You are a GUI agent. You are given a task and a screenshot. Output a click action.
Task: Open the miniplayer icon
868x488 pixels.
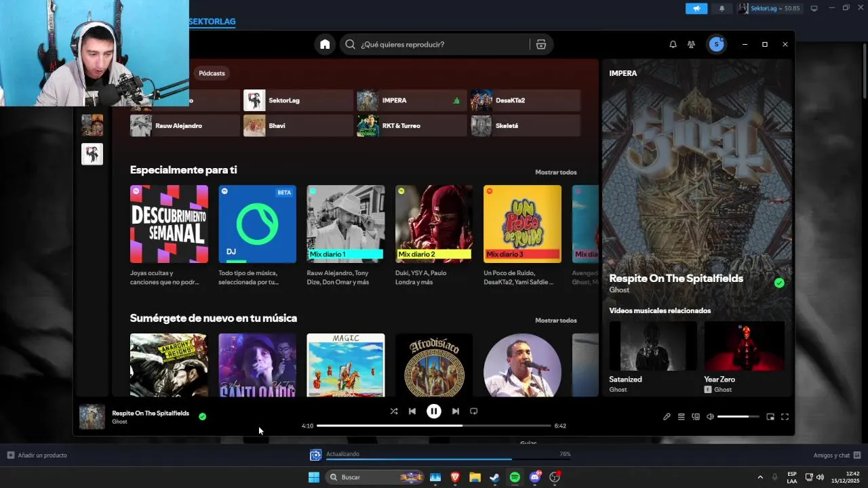(770, 417)
